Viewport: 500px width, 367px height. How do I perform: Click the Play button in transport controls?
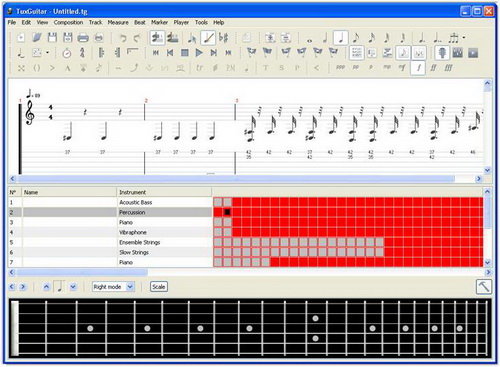click(x=199, y=53)
